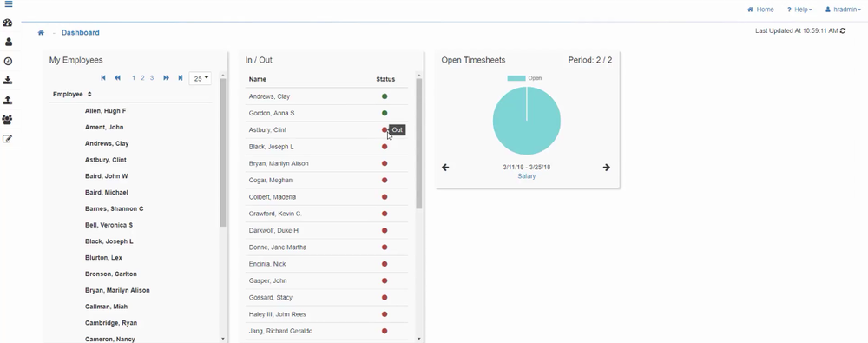
Task: Open the Salary link under pie chart
Action: (527, 176)
